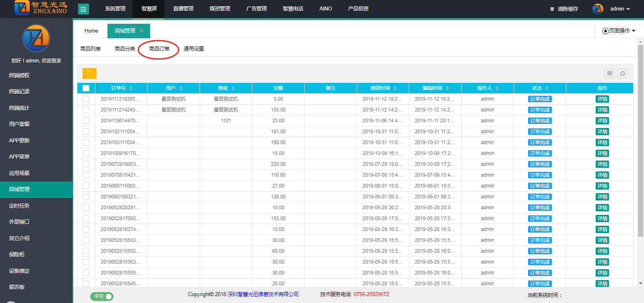Viewport: 644px width, 303px height.
Task: Click the vertical scrollbar of the page
Action: pyautogui.click(x=640, y=141)
